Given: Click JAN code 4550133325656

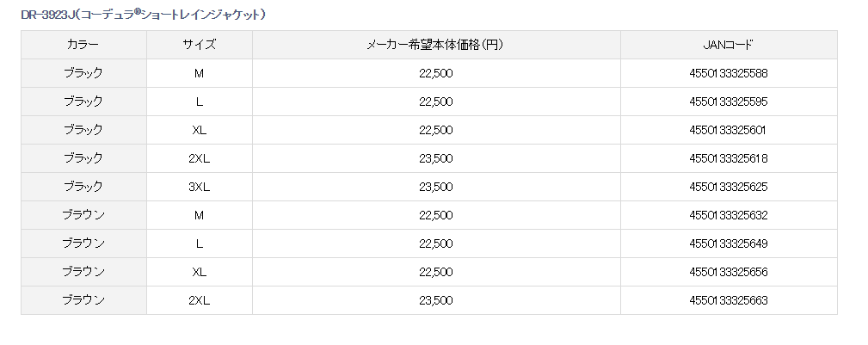Looking at the screenshot, I should click(x=728, y=272).
